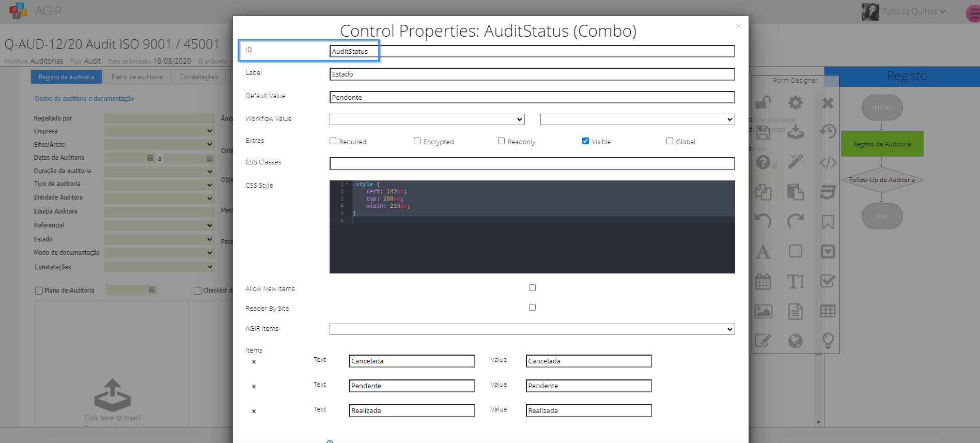Click the bookmark icon in Form Designer
Viewport: 980px width, 443px height.
coord(828,222)
